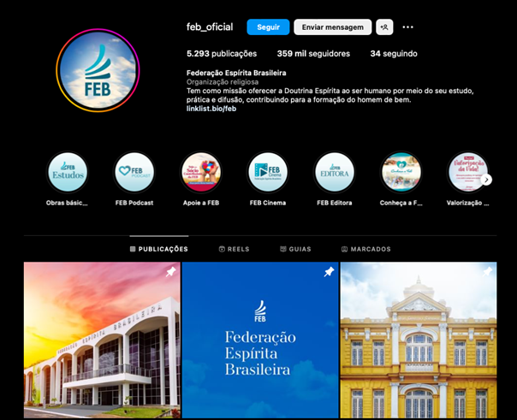Image resolution: width=517 pixels, height=420 pixels.
Task: Show the 359 mil seguidores list
Action: tap(313, 54)
